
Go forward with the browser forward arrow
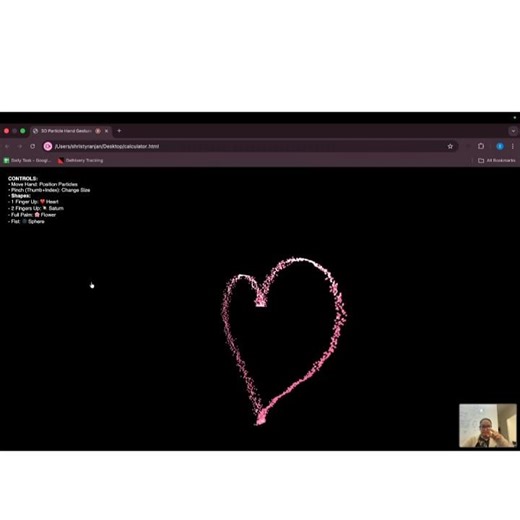click(20, 146)
